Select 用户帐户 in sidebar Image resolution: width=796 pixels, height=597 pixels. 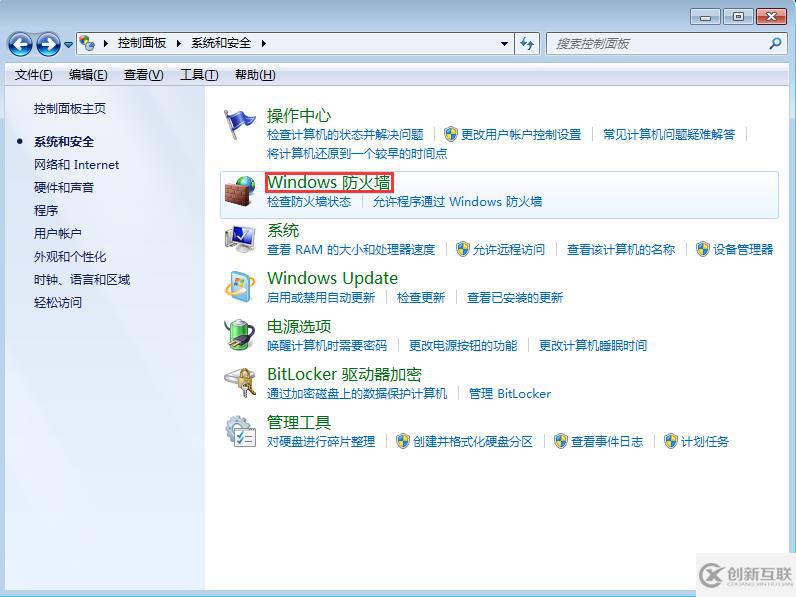tap(57, 234)
